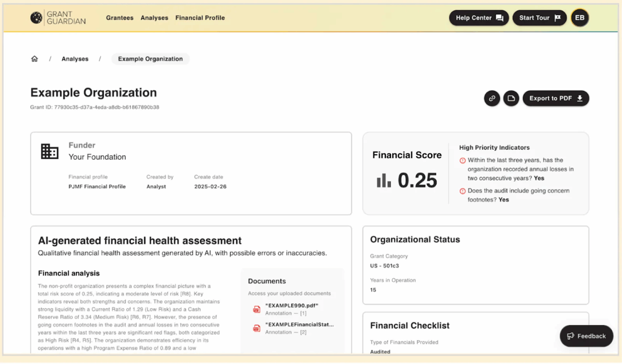Select the Analyses breadcrumb link

tap(75, 59)
